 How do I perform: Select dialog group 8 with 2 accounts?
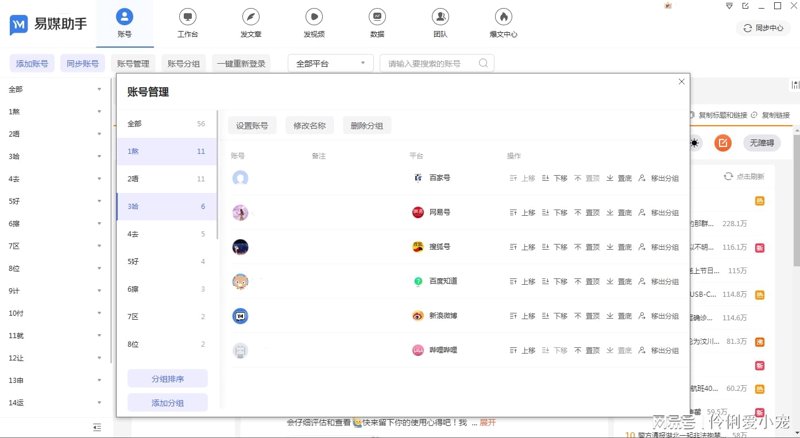click(x=166, y=344)
